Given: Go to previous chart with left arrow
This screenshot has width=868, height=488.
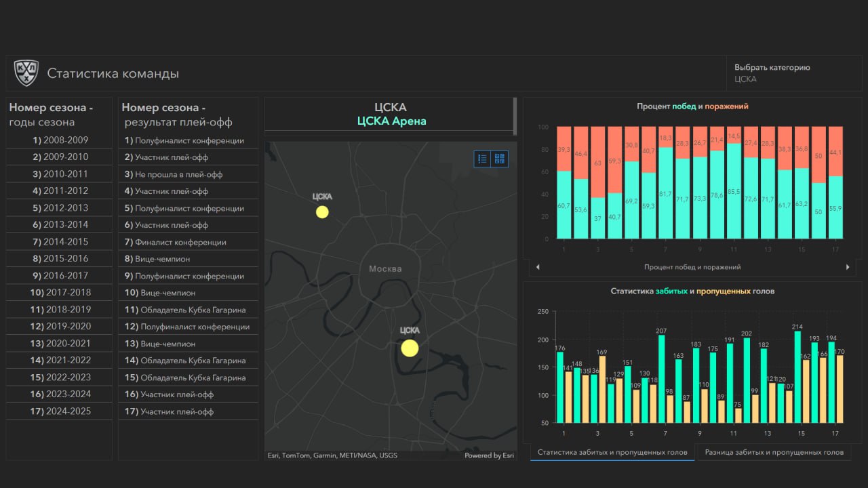Looking at the screenshot, I should tap(538, 267).
